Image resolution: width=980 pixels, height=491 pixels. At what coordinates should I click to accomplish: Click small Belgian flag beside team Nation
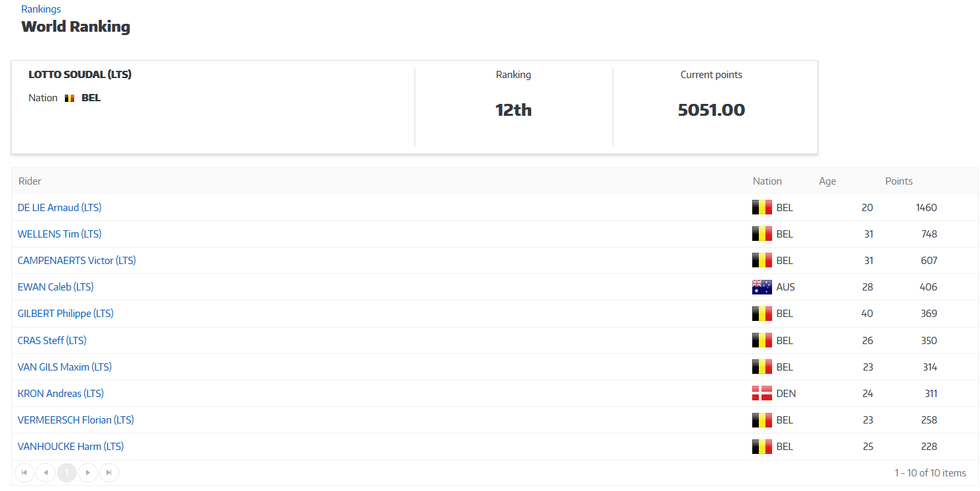pyautogui.click(x=70, y=98)
